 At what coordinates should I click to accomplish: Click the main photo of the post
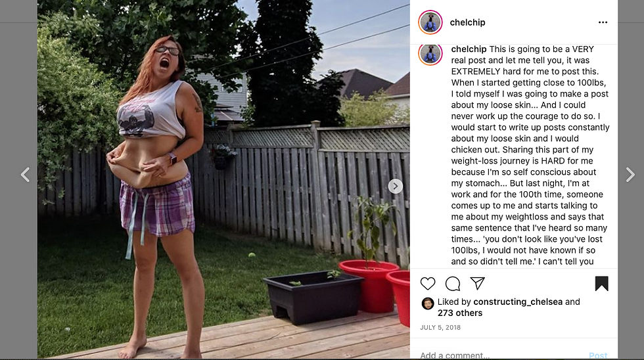point(223,179)
